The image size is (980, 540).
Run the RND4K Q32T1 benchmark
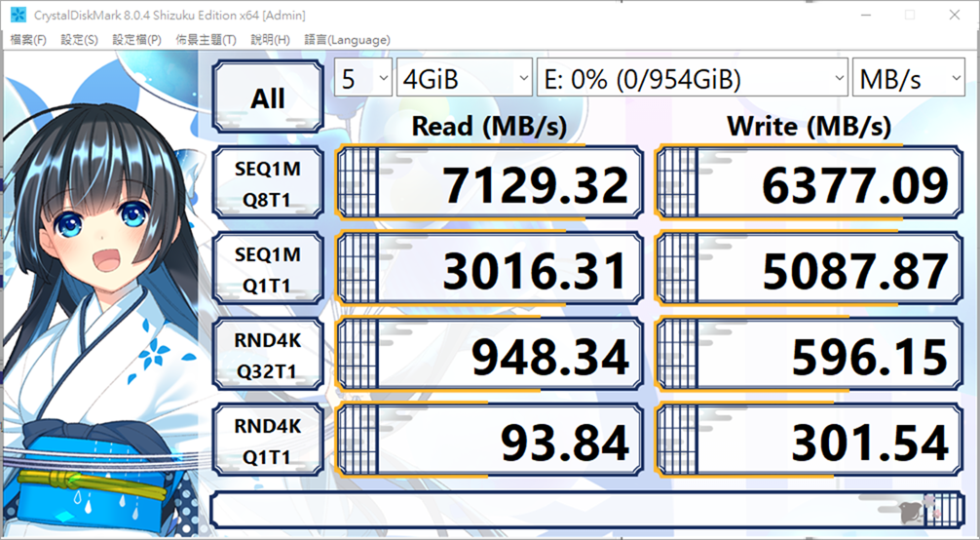268,356
